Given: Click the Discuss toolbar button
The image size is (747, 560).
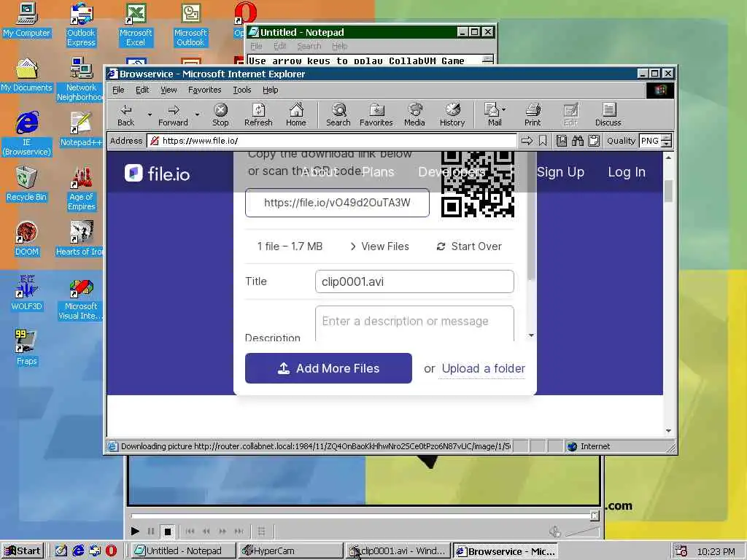Looking at the screenshot, I should (608, 114).
